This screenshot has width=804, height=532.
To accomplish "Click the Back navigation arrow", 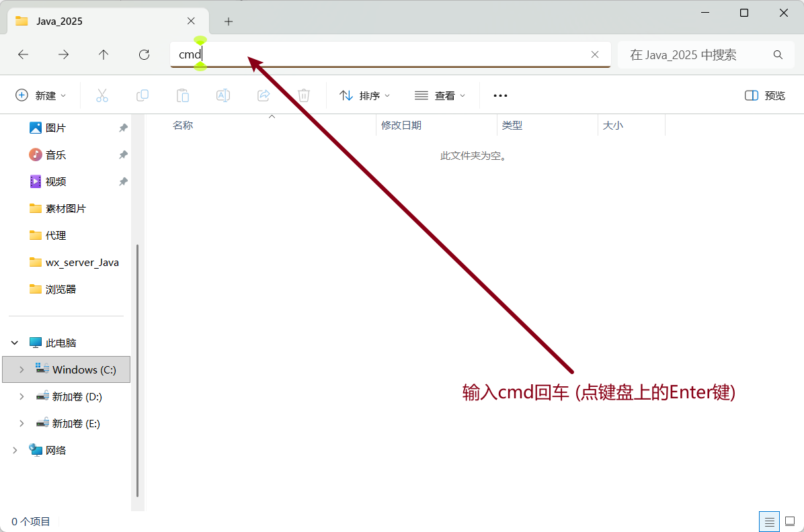I will tap(24, 55).
